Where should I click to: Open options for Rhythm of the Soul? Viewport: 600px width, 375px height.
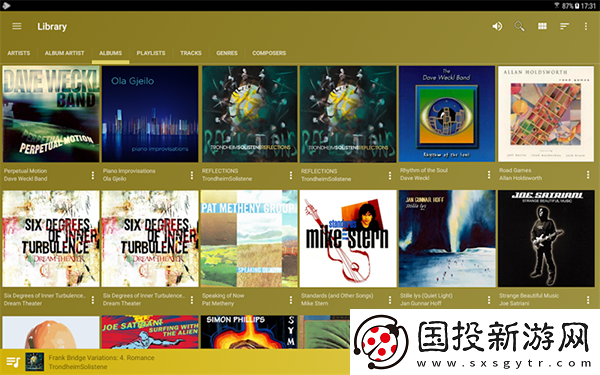coord(489,175)
